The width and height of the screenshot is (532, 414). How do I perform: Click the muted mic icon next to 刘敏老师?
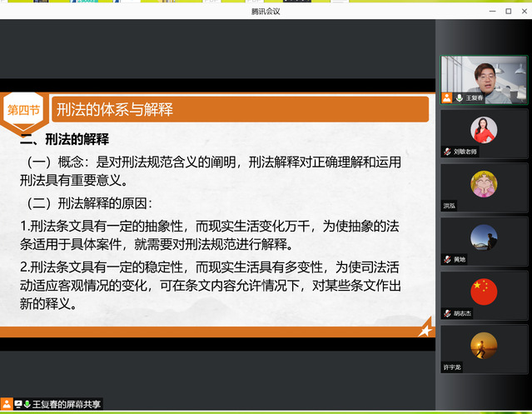(x=447, y=152)
